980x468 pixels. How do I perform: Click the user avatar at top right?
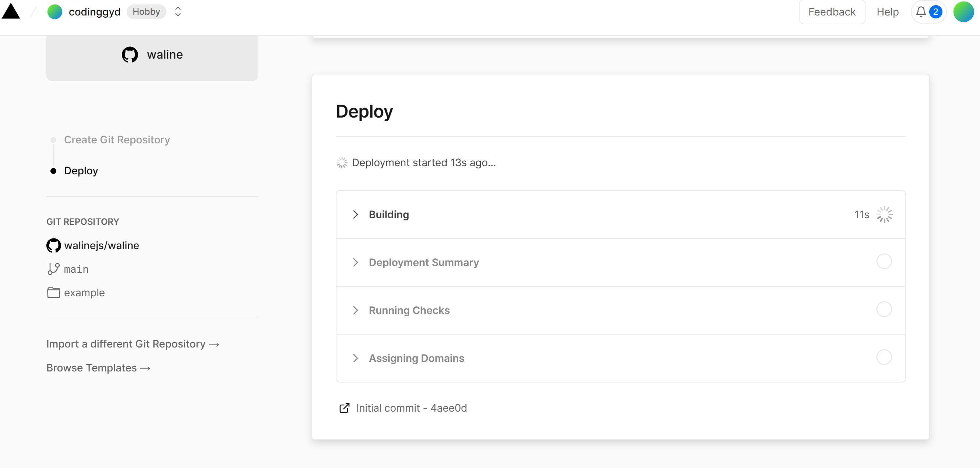(x=963, y=12)
